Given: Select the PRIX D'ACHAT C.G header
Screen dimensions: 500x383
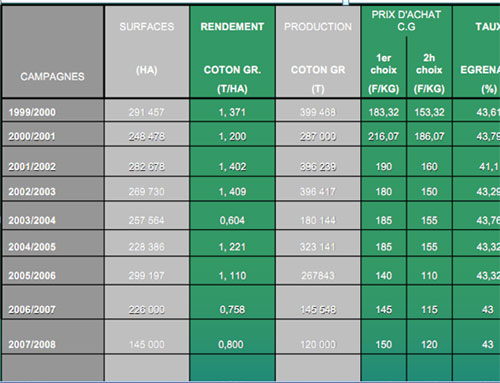Looking at the screenshot, I should [x=406, y=21].
